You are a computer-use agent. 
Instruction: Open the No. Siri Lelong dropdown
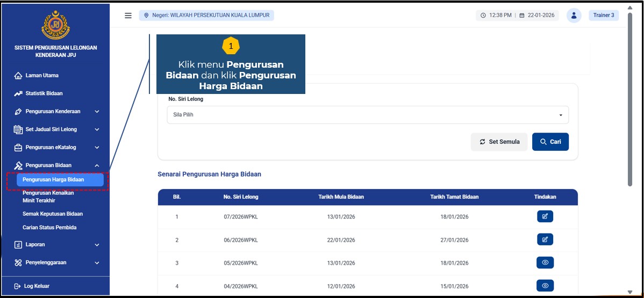point(367,115)
